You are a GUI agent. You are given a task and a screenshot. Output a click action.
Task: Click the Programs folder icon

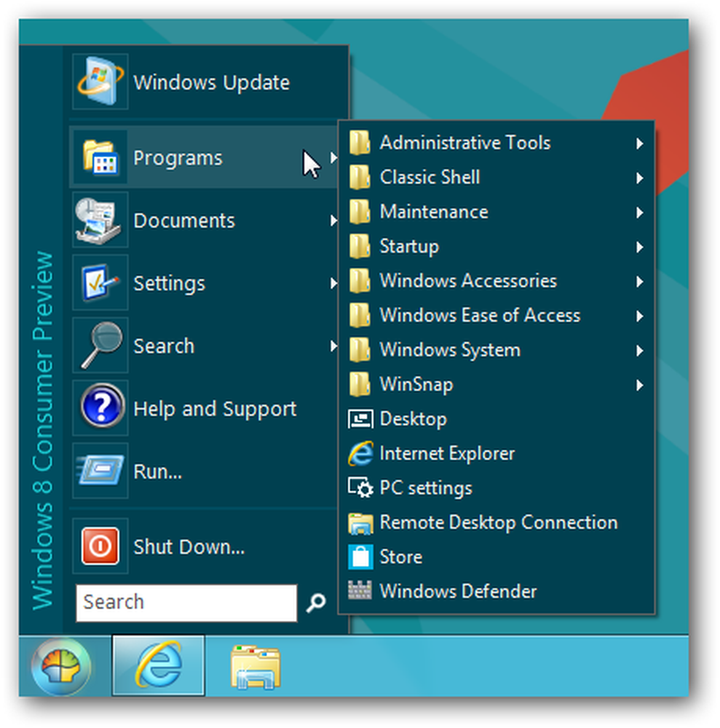(x=100, y=158)
